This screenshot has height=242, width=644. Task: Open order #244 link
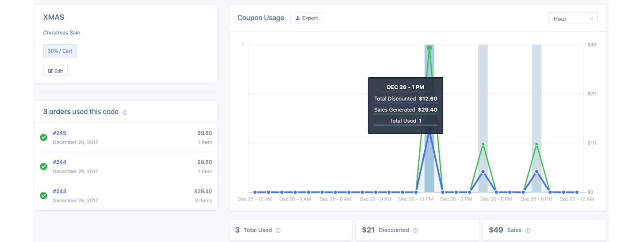click(59, 162)
